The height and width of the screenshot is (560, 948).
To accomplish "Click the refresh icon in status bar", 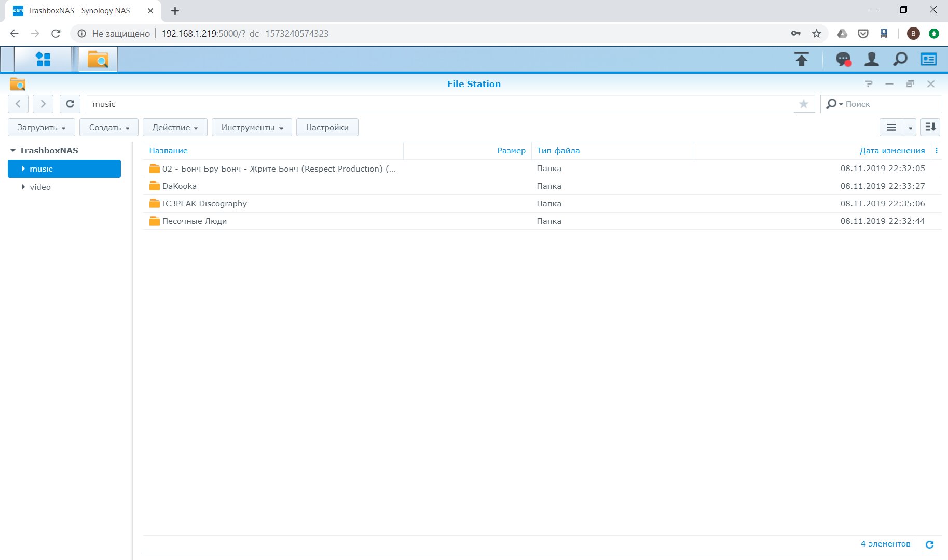I will tap(930, 544).
